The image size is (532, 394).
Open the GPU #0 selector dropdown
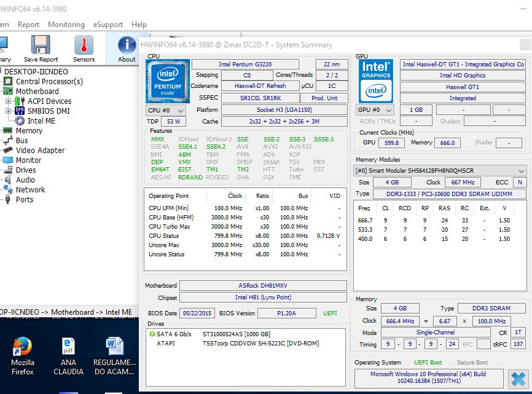click(376, 110)
